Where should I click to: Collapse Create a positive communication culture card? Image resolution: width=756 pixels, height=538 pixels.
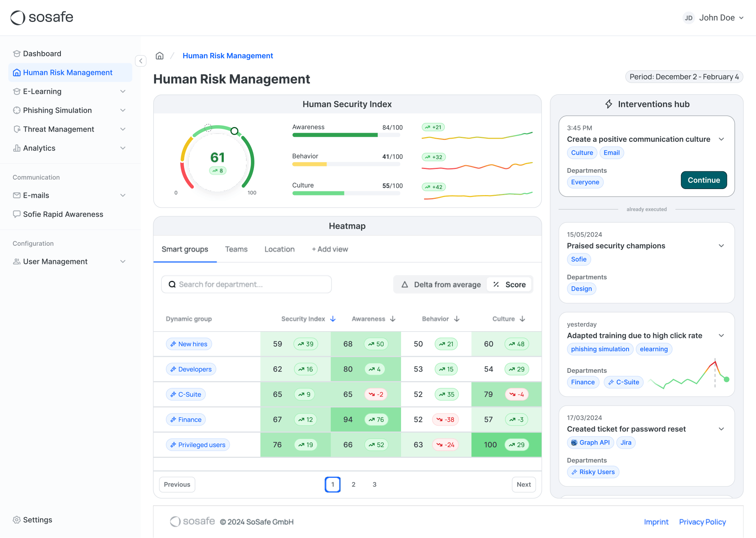[721, 139]
